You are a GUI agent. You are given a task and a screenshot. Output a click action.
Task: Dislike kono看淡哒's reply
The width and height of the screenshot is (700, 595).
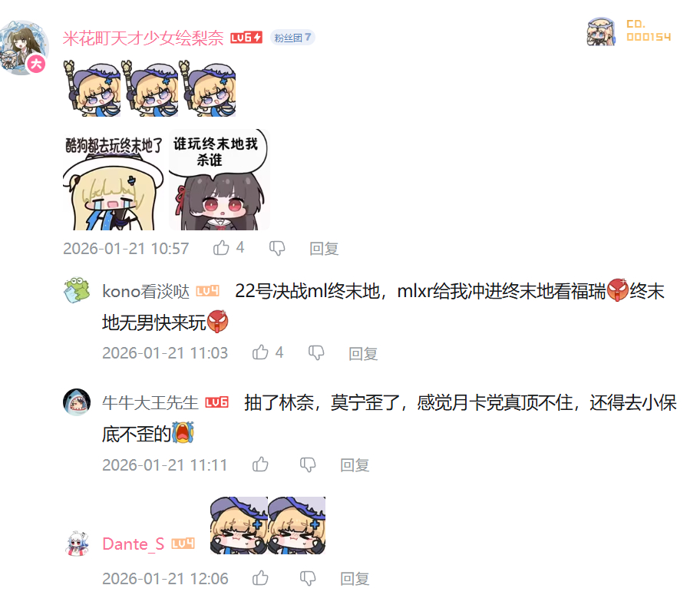pos(316,353)
